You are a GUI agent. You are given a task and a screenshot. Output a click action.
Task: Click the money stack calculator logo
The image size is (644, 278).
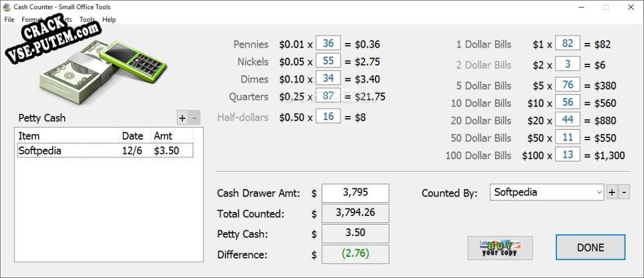pos(103,71)
